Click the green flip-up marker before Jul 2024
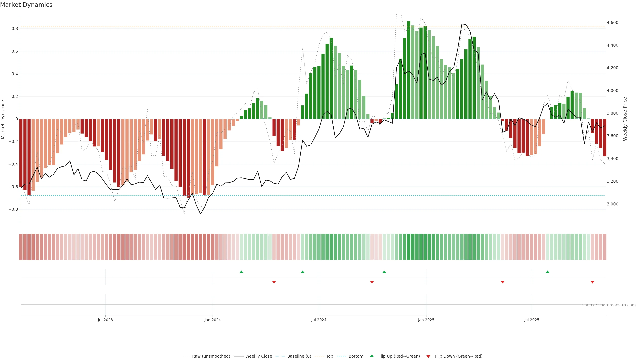The width and height of the screenshot is (644, 362). 303,272
